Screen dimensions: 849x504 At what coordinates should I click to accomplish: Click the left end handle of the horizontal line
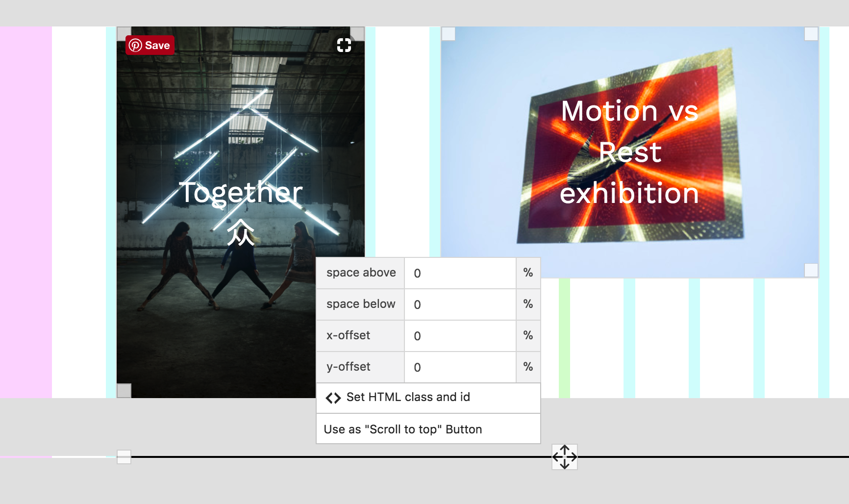(124, 457)
